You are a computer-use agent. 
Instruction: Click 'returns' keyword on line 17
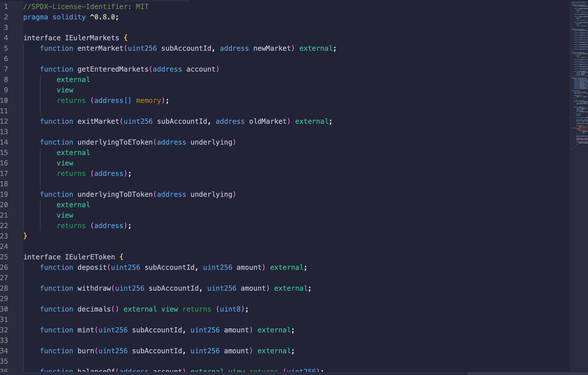(x=71, y=173)
